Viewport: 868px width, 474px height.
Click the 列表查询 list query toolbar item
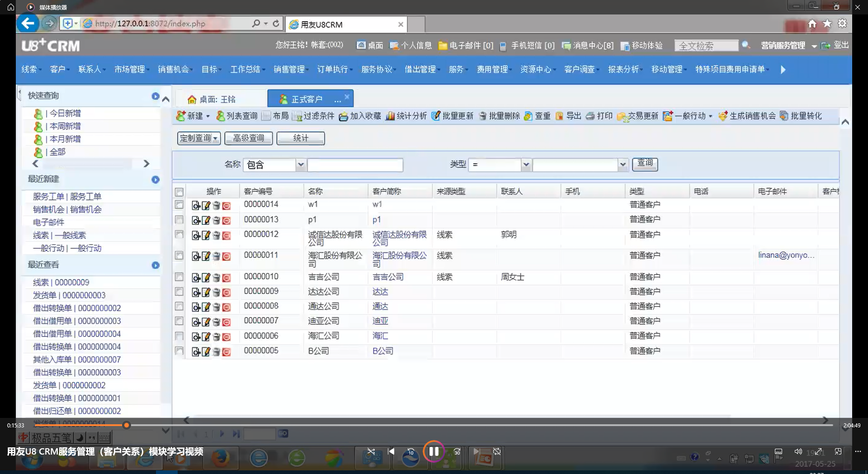click(237, 116)
